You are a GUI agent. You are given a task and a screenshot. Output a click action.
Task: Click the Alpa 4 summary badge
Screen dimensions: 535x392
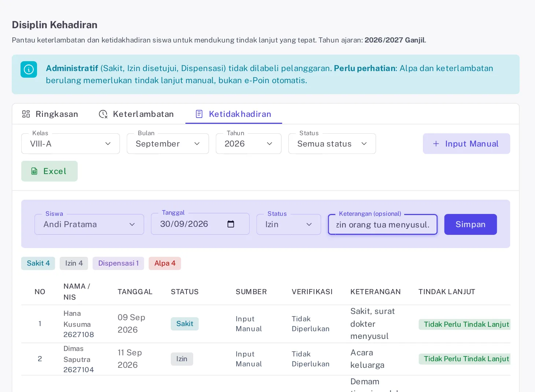165,263
